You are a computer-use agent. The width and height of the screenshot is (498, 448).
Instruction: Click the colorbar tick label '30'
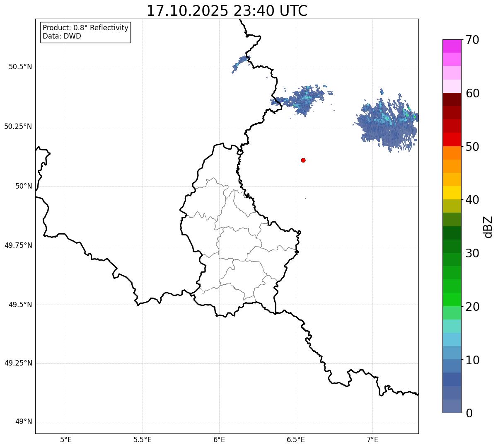click(x=472, y=253)
